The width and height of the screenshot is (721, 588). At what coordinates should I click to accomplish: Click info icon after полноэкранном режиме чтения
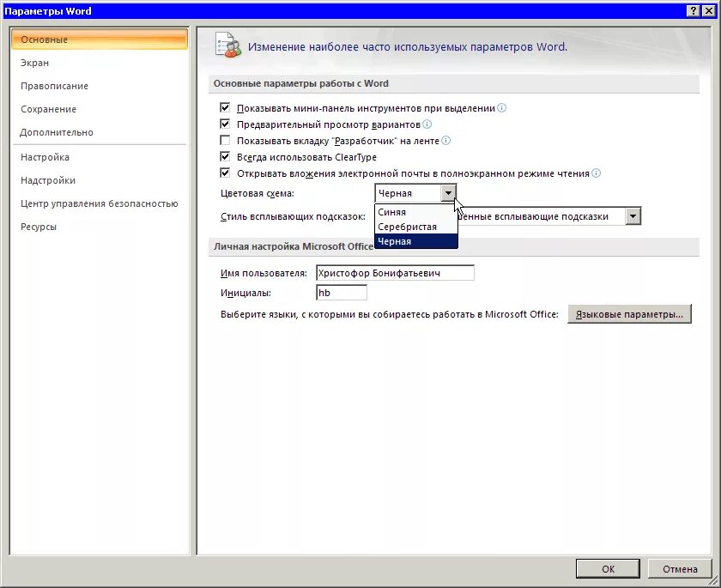click(596, 173)
